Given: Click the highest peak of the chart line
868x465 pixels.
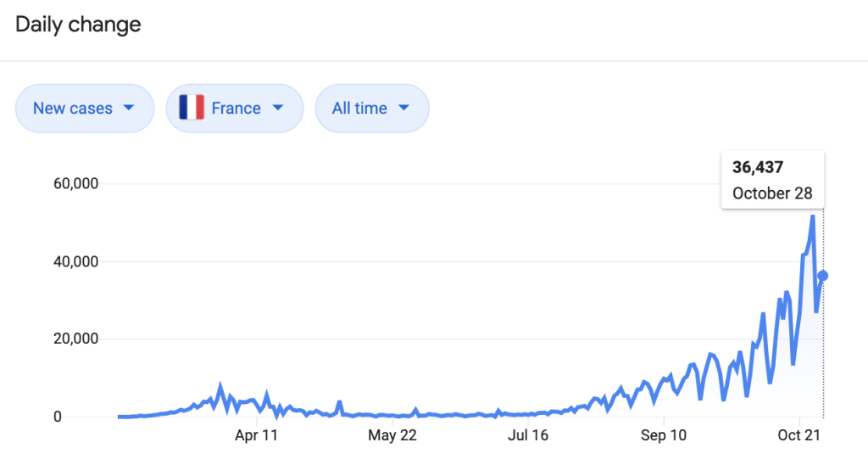Looking at the screenshot, I should [x=813, y=216].
